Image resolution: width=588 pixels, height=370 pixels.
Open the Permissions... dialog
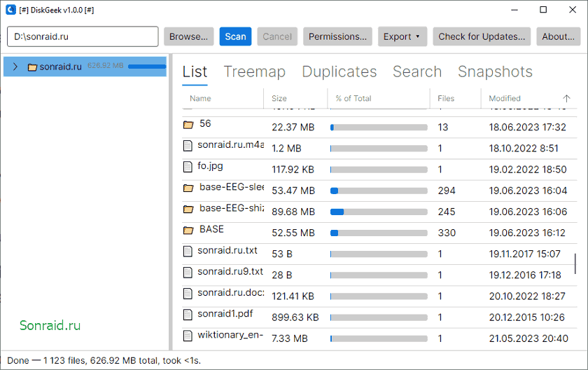[x=337, y=36]
